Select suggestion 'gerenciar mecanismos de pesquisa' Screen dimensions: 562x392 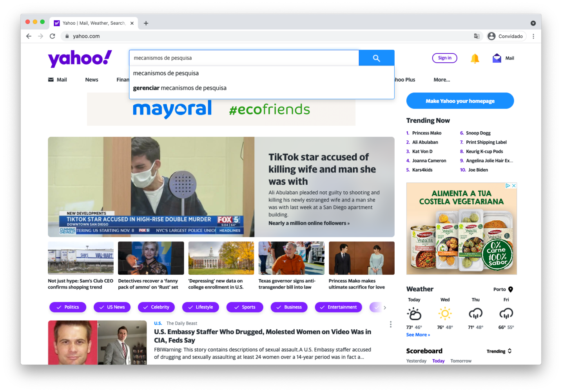pos(262,88)
